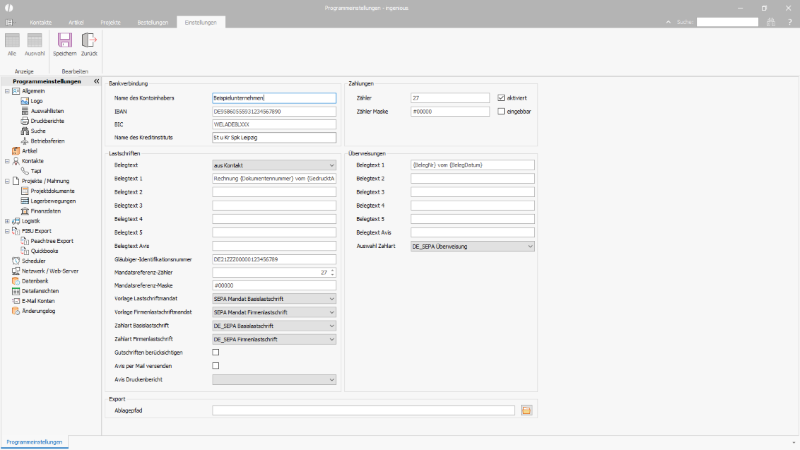Open the help question mark
Screen dimensions: 800x450
(x=790, y=22)
